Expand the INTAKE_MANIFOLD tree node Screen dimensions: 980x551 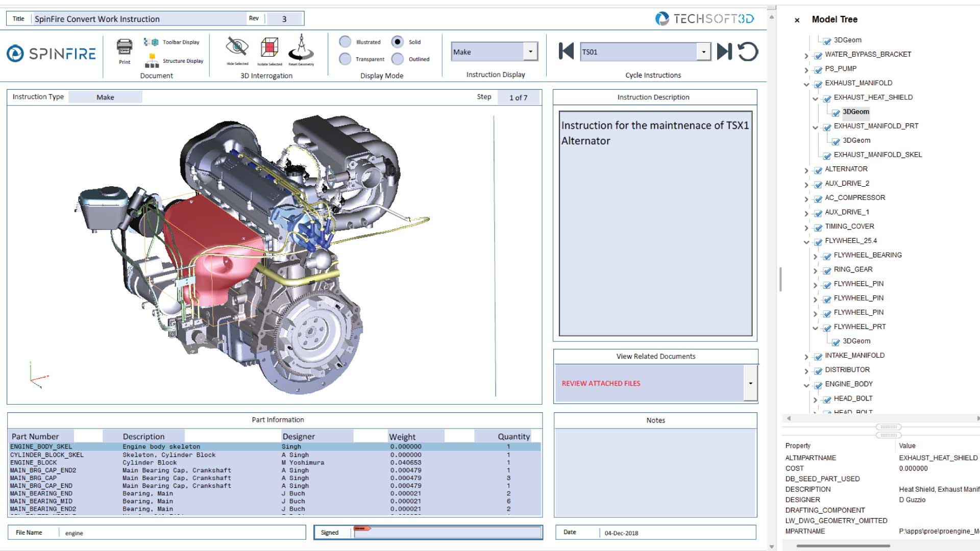pyautogui.click(x=806, y=357)
